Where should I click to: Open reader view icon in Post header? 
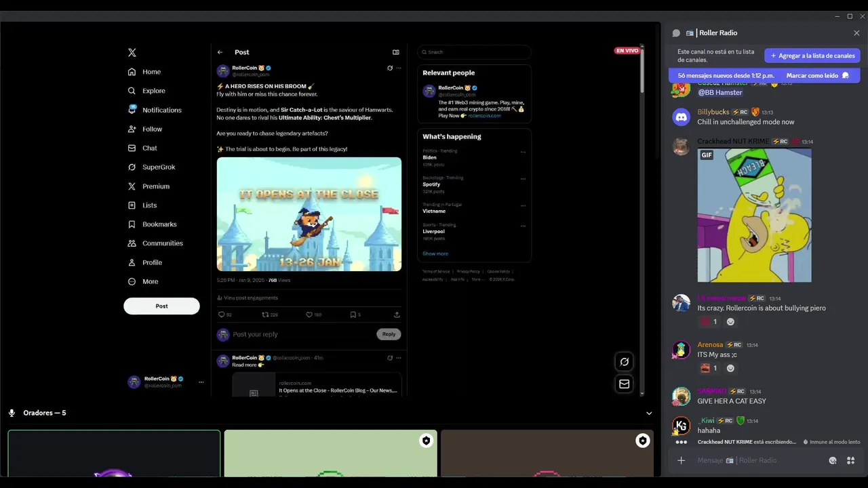396,52
